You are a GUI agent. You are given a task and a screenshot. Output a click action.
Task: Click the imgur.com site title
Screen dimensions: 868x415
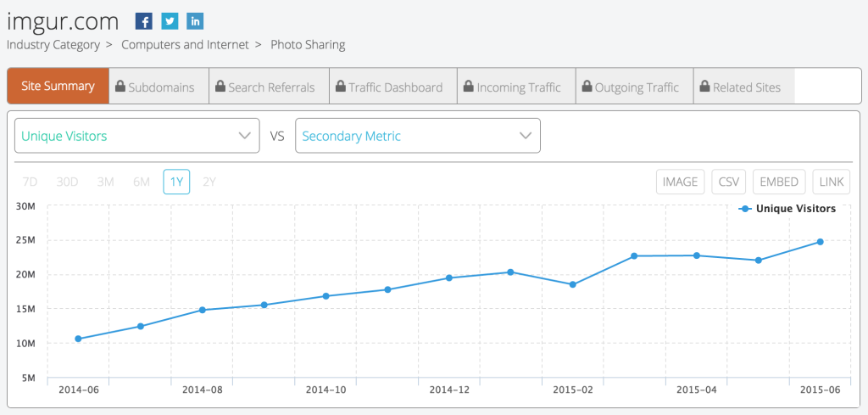pos(63,21)
